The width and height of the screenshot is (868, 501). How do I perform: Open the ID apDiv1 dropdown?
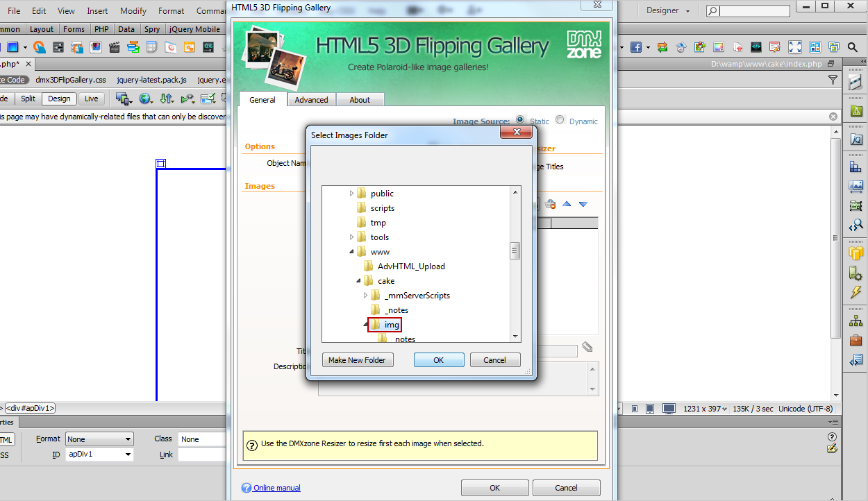pos(99,455)
